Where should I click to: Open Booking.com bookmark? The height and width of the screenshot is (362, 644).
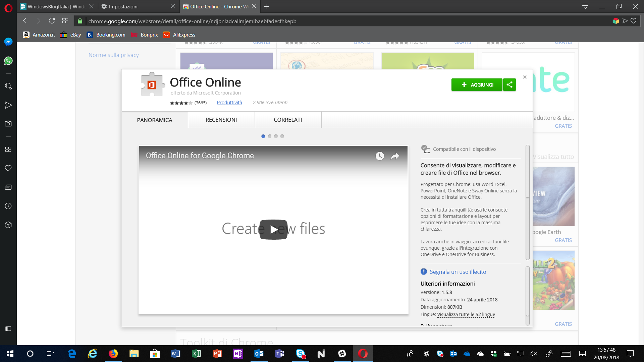(106, 35)
